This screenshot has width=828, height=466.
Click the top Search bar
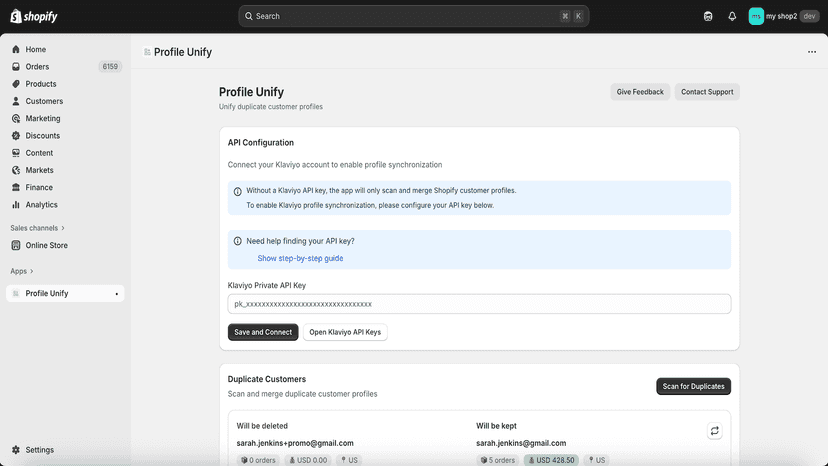(x=413, y=16)
